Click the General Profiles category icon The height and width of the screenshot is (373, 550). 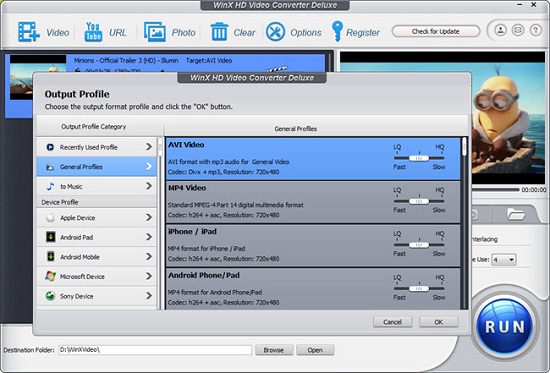pos(50,167)
